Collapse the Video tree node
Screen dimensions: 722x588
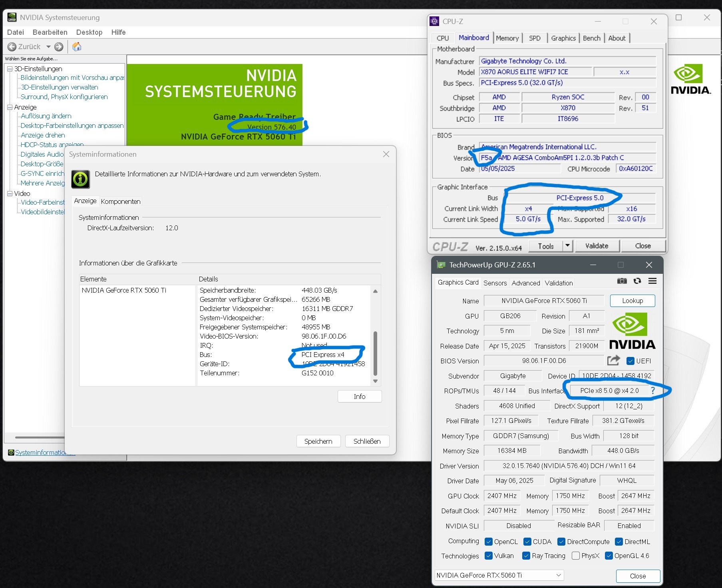click(x=10, y=193)
